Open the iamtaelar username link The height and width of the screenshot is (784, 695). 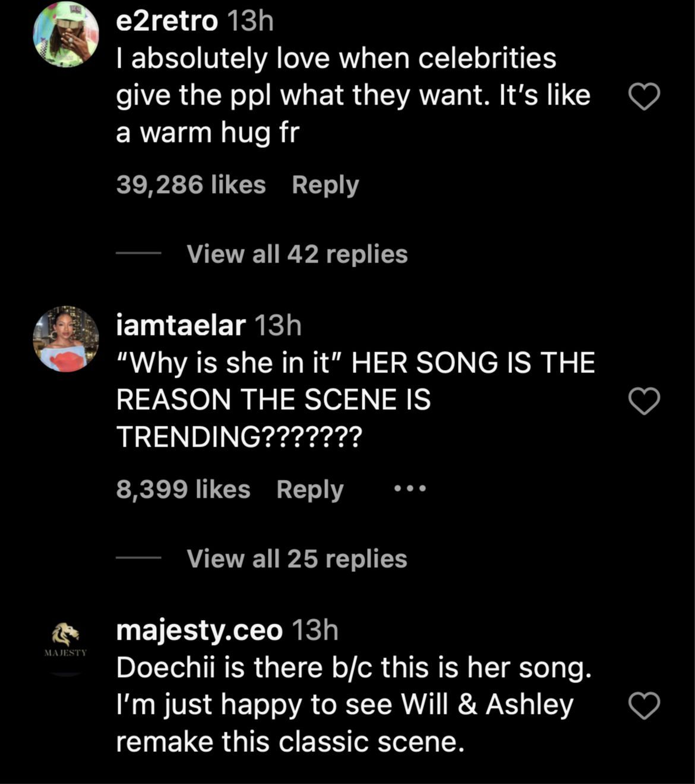(x=181, y=325)
